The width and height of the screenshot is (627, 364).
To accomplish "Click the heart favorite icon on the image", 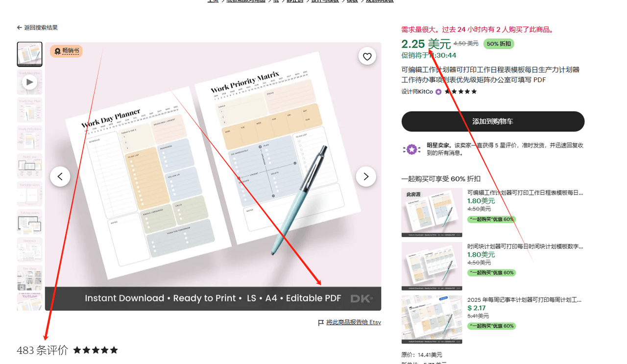I will tap(367, 56).
